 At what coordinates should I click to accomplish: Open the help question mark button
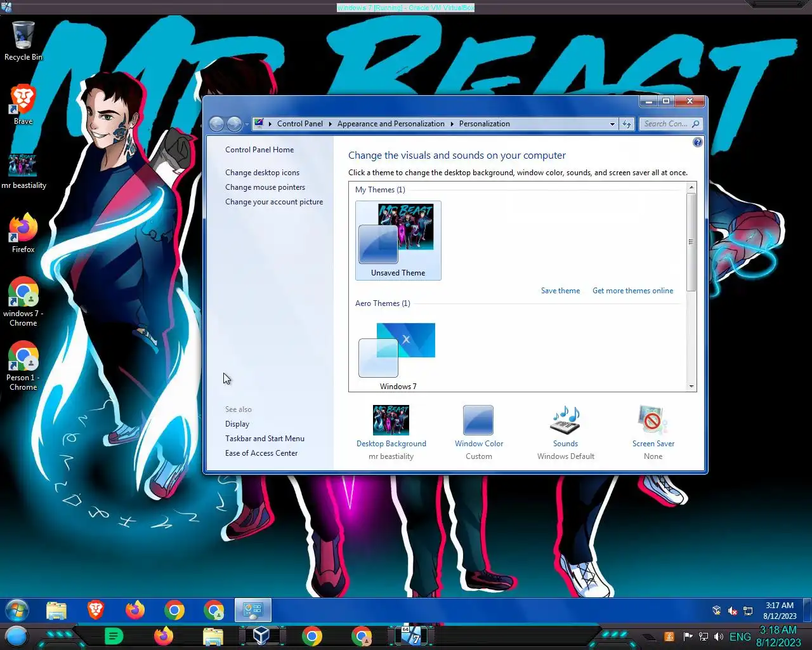pyautogui.click(x=698, y=142)
